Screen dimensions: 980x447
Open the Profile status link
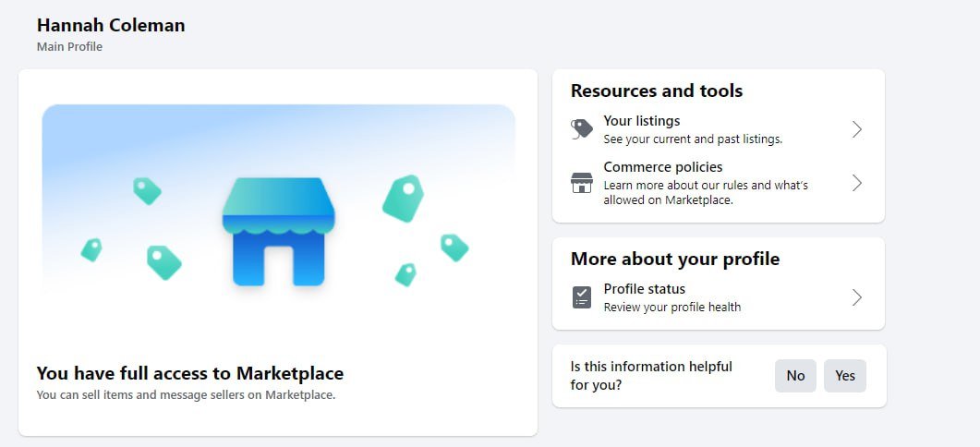(645, 289)
